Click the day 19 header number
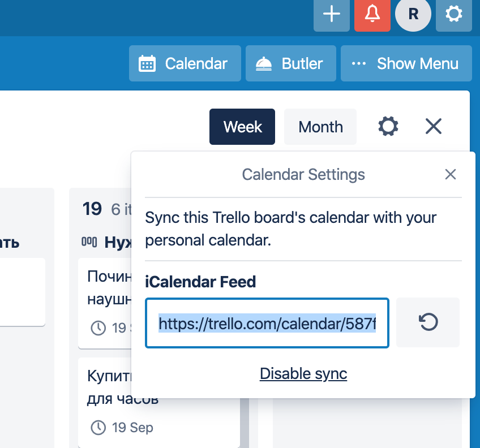The image size is (480, 448). 92,209
